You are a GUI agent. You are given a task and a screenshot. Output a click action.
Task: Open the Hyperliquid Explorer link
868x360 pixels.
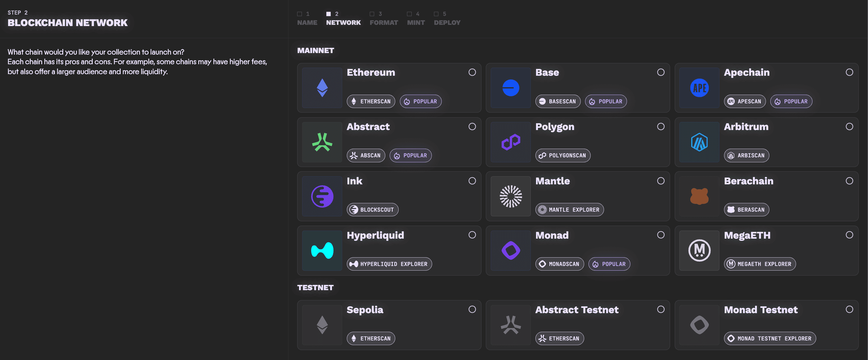click(389, 264)
